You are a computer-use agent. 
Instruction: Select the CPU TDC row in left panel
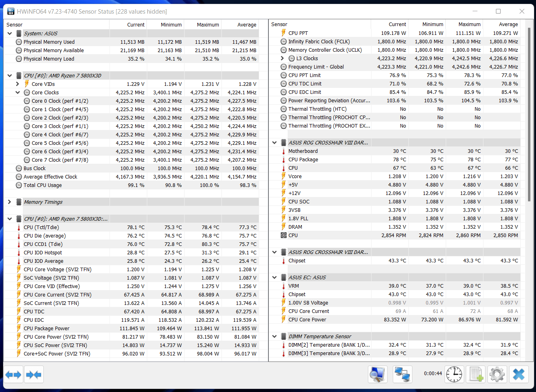(131, 312)
